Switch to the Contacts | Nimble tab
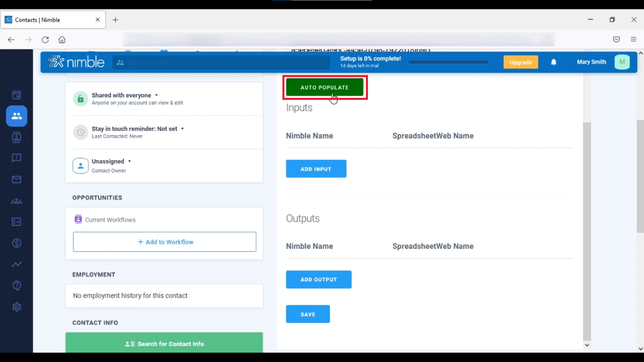Viewport: 644px width, 362px height. pos(53,20)
